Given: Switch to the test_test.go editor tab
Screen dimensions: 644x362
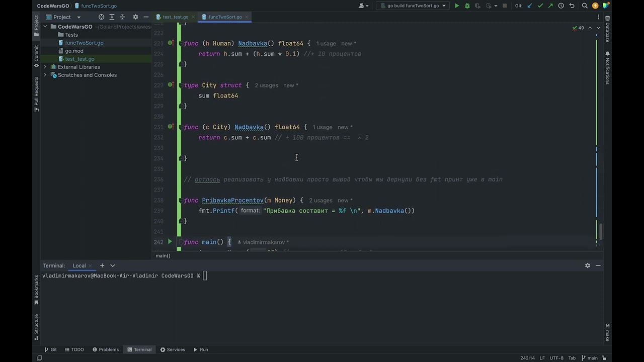Looking at the screenshot, I should point(175,17).
